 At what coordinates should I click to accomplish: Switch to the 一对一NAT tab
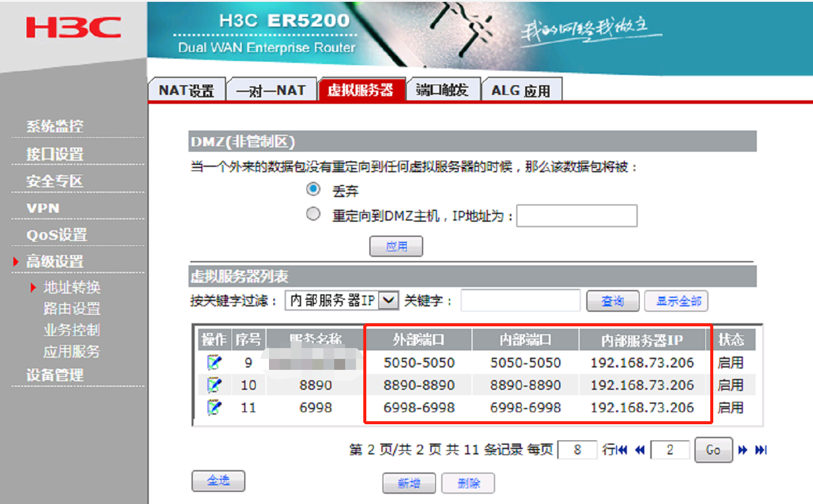[x=271, y=90]
